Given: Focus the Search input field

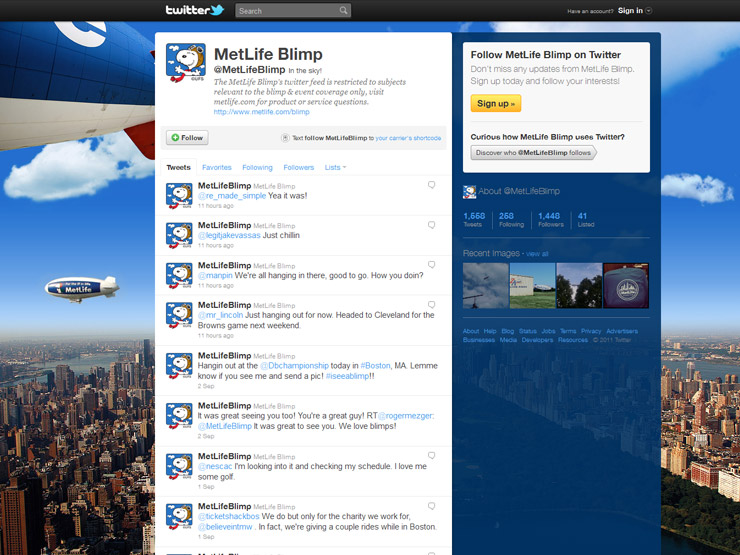Looking at the screenshot, I should tap(293, 10).
